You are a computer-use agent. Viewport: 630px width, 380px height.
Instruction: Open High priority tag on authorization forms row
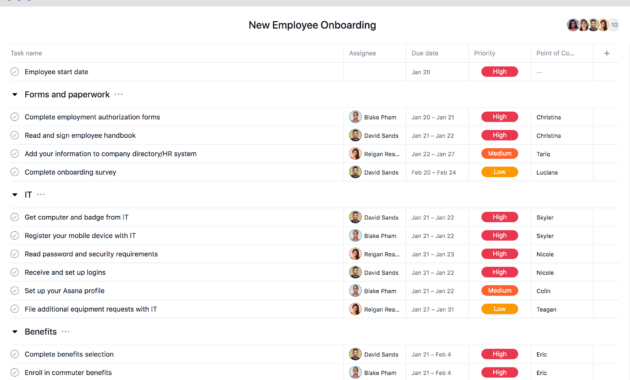click(x=499, y=117)
